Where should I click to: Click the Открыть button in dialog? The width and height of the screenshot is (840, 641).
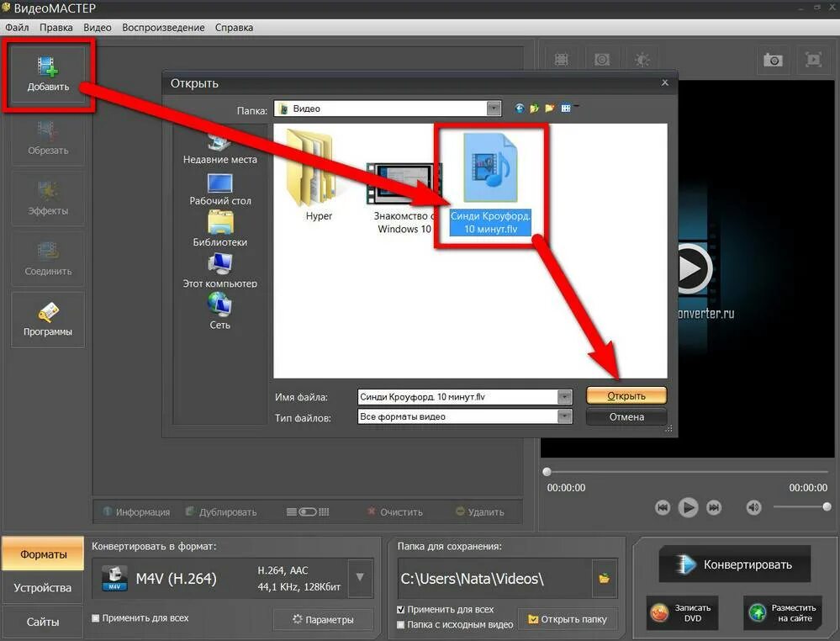pos(626,396)
